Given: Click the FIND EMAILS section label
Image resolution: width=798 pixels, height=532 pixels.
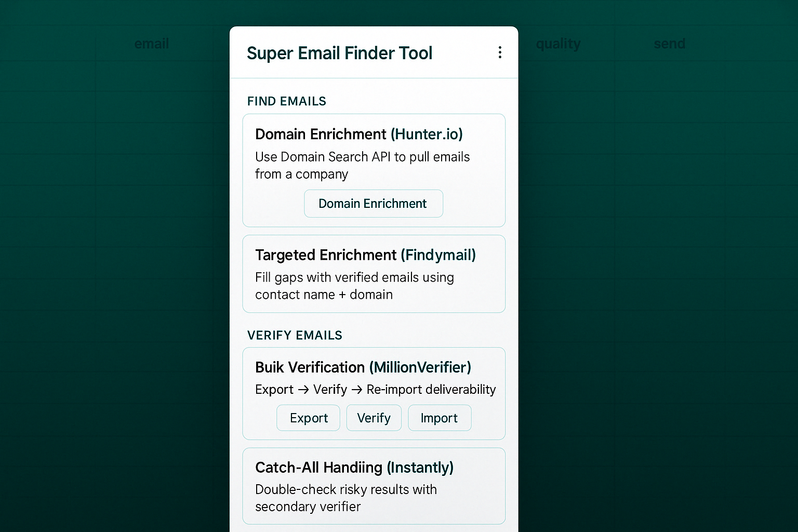Looking at the screenshot, I should (x=287, y=101).
